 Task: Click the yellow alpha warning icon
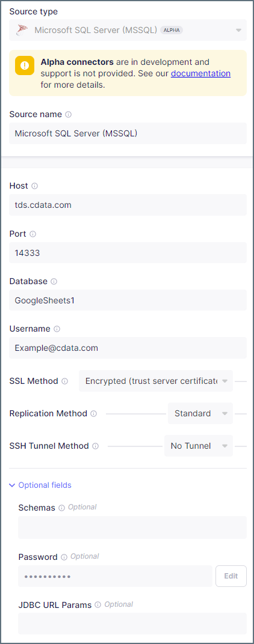coord(25,65)
